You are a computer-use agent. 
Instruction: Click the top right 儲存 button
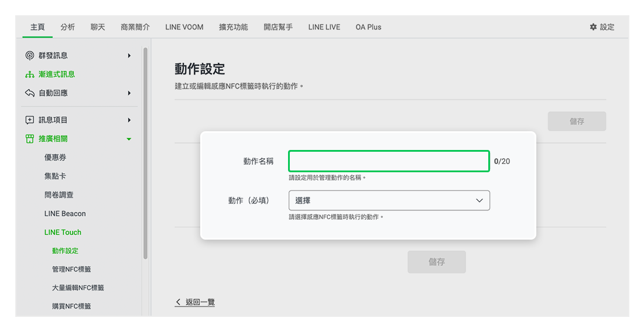pos(577,121)
